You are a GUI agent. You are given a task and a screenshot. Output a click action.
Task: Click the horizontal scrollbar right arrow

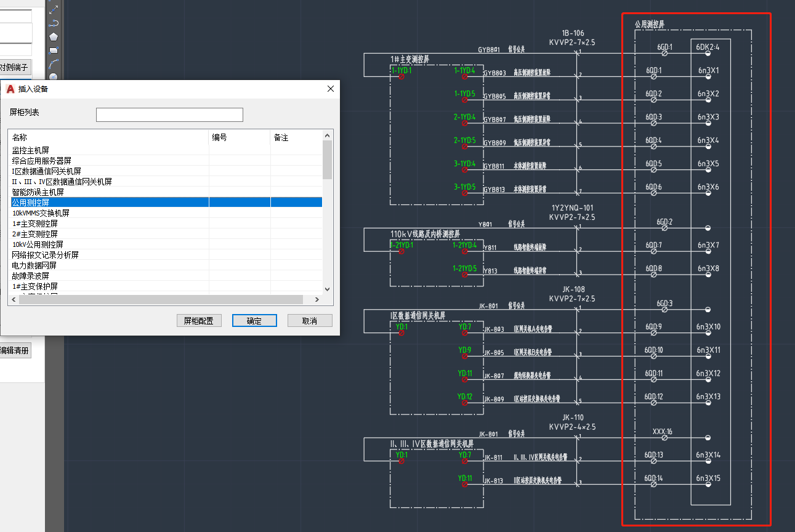317,300
